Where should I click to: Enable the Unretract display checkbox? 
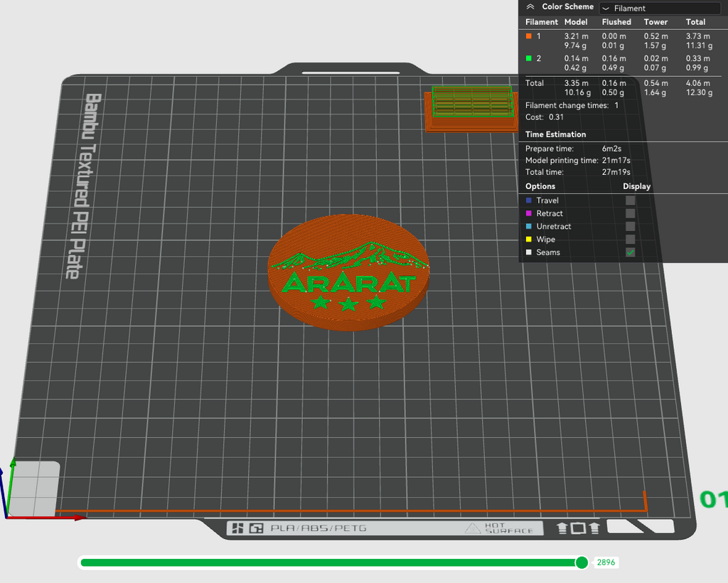point(630,226)
